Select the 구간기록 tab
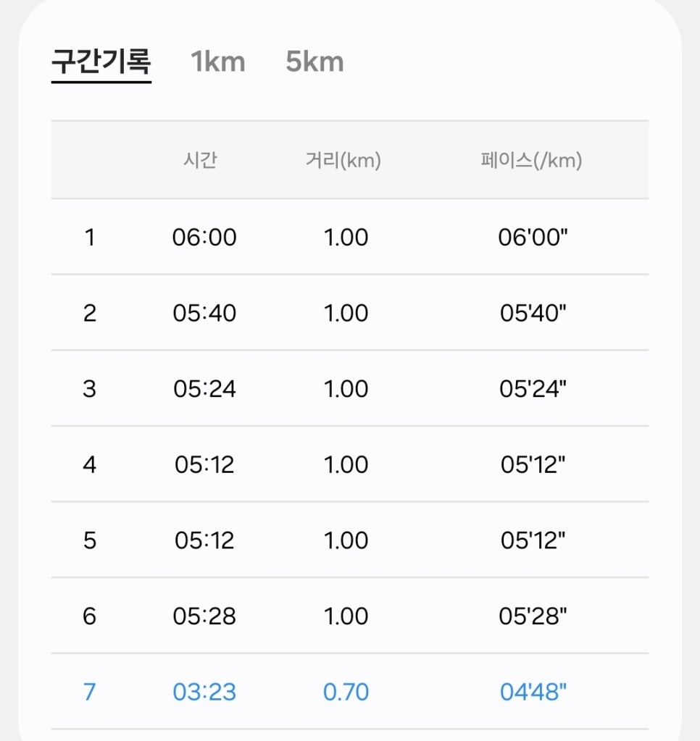 [x=101, y=62]
